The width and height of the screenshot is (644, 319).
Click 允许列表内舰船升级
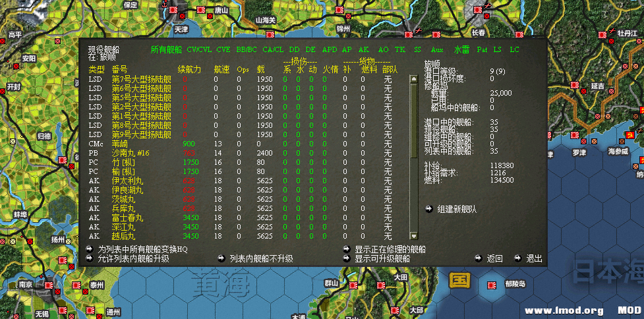click(133, 258)
